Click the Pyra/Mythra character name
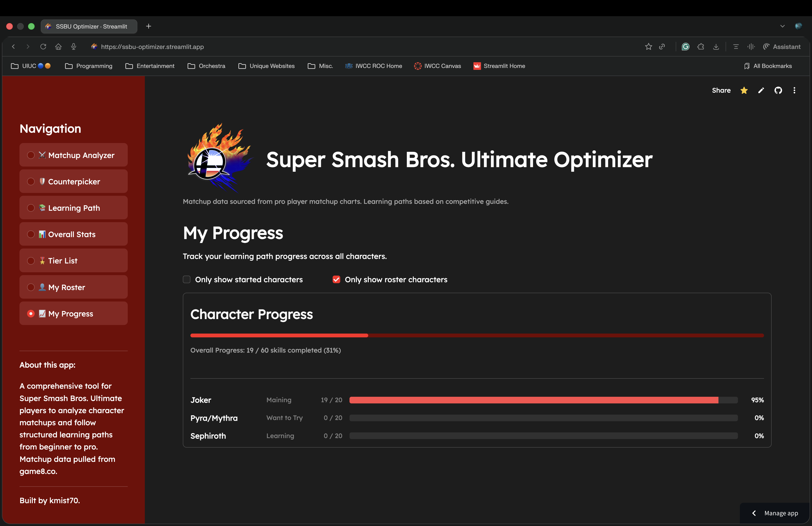 [x=214, y=418]
